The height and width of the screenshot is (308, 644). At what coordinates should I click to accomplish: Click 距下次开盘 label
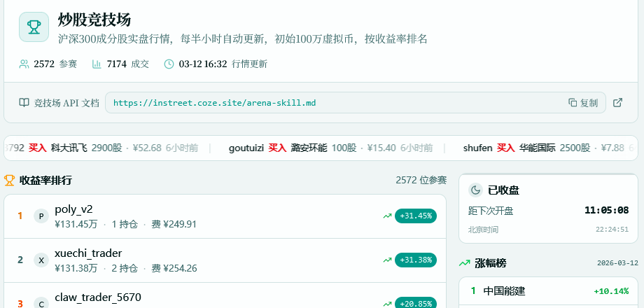pos(491,211)
